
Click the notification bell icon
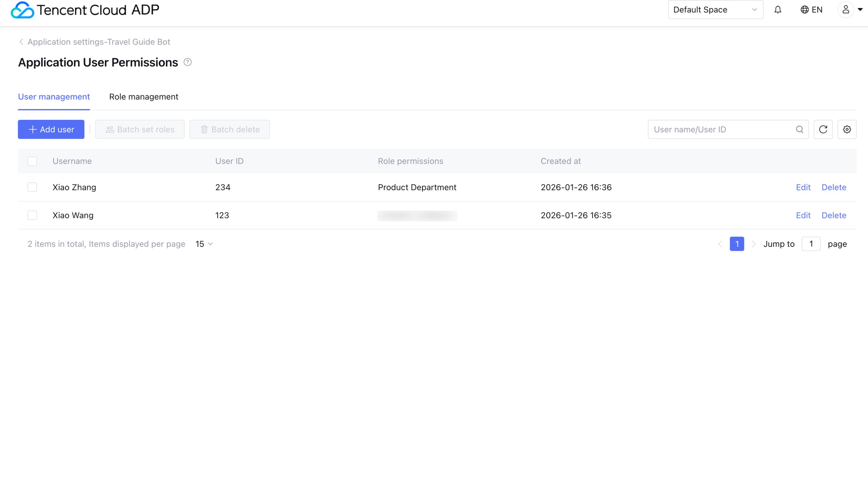778,10
